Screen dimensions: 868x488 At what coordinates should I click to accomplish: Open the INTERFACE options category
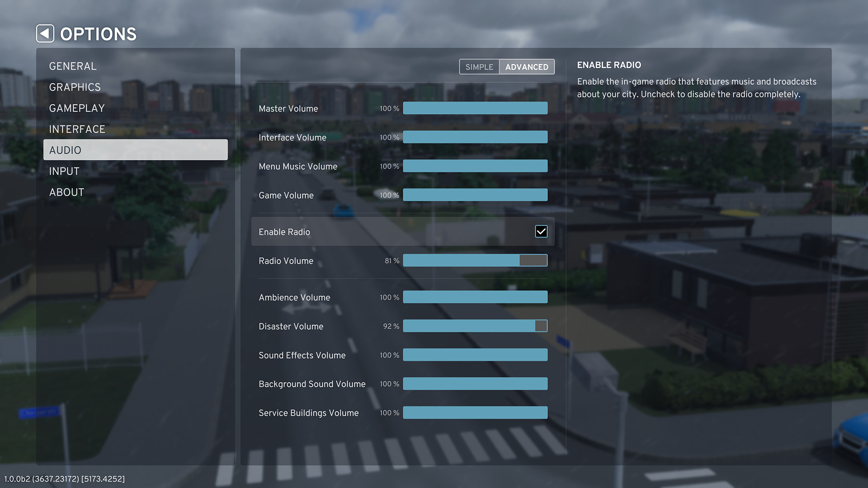pyautogui.click(x=77, y=129)
